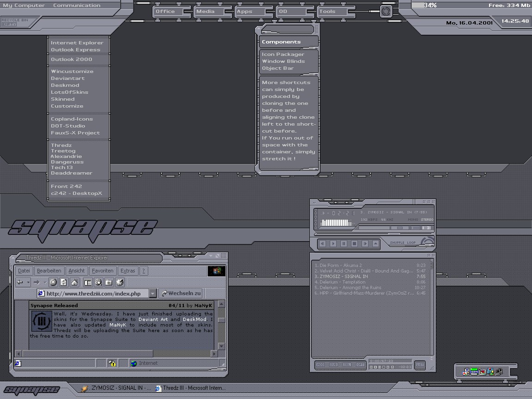
Task: Click the Winamp seek position bar
Action: pyautogui.click(x=373, y=234)
